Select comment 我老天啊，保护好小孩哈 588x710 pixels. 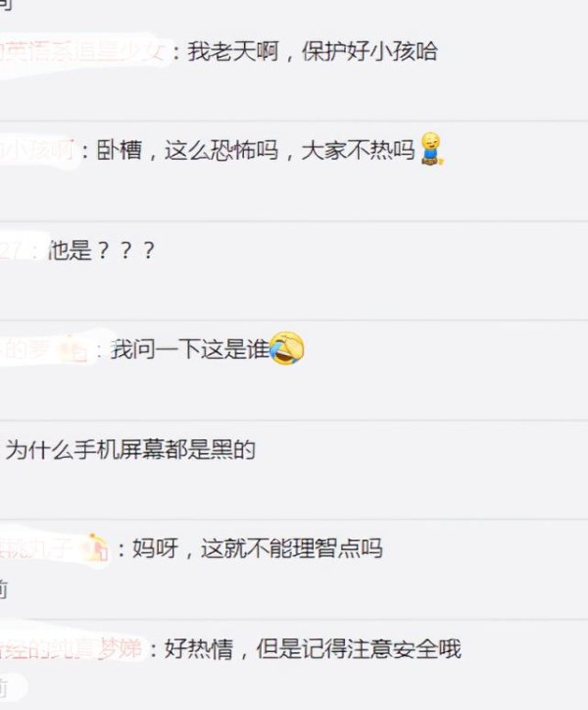[313, 52]
